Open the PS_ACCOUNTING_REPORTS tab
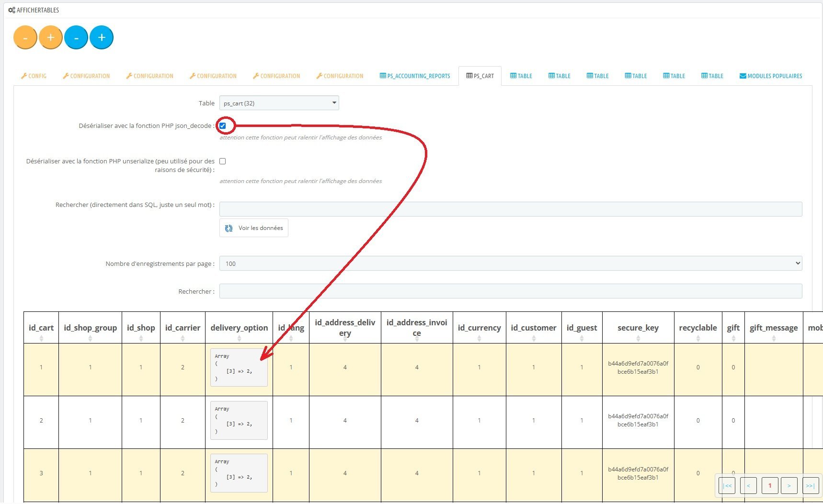This screenshot has width=823, height=504. tap(415, 76)
